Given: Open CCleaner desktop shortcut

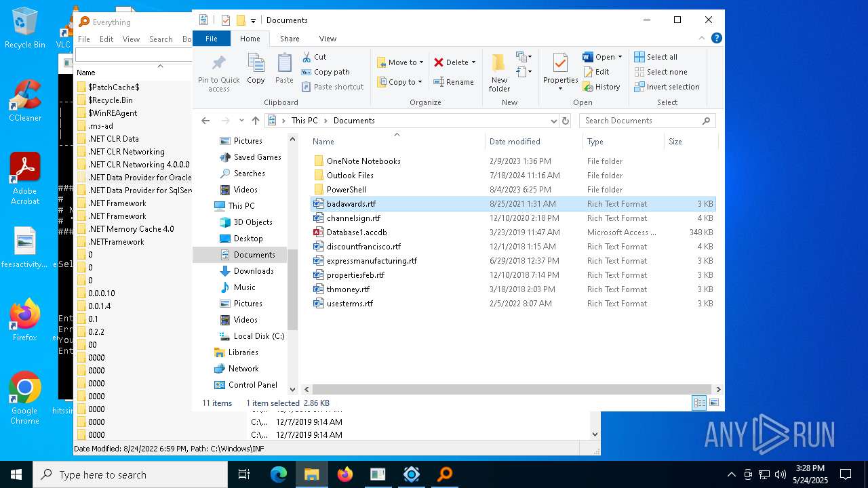Looking at the screenshot, I should 25,100.
